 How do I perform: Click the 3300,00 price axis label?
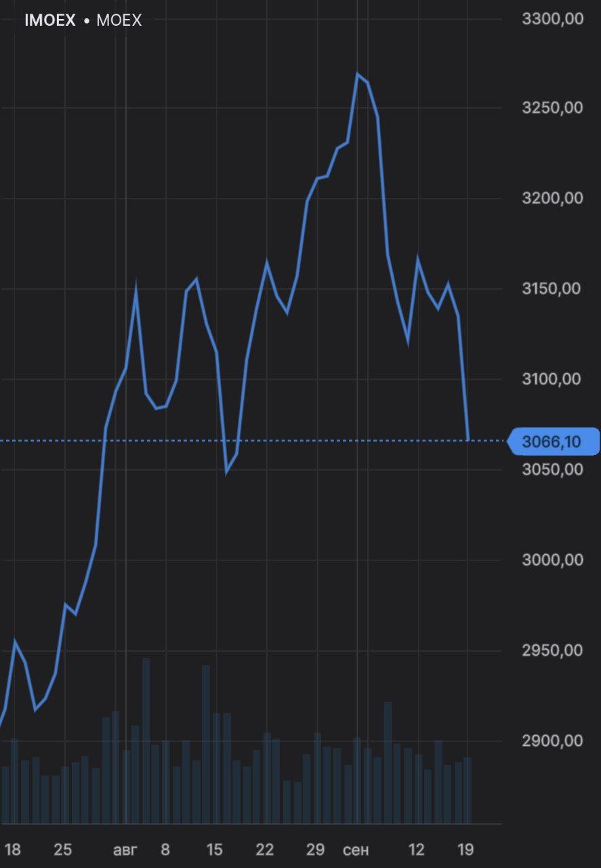[x=552, y=20]
